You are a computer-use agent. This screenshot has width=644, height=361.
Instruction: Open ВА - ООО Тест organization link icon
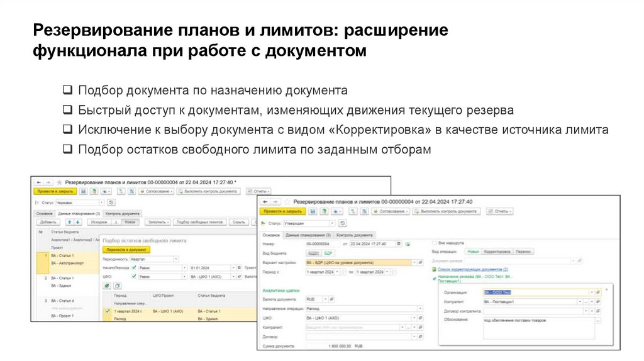pyautogui.click(x=597, y=292)
